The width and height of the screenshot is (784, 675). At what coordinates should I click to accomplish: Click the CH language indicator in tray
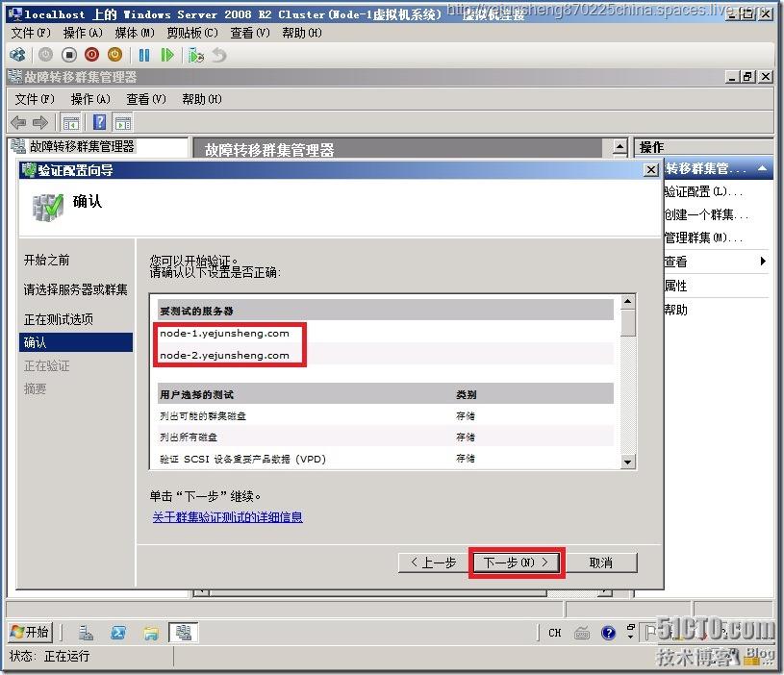(554, 633)
